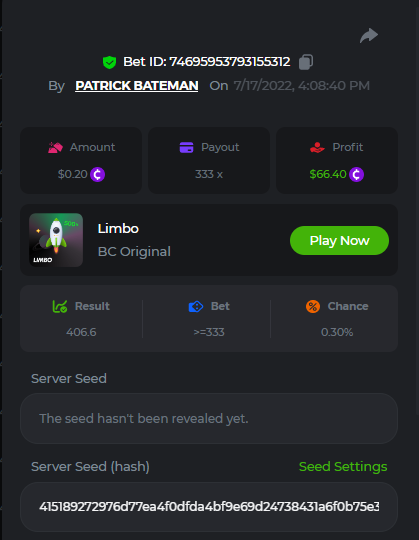Click the Bet ID number text
The height and width of the screenshot is (540, 419).
[230, 62]
